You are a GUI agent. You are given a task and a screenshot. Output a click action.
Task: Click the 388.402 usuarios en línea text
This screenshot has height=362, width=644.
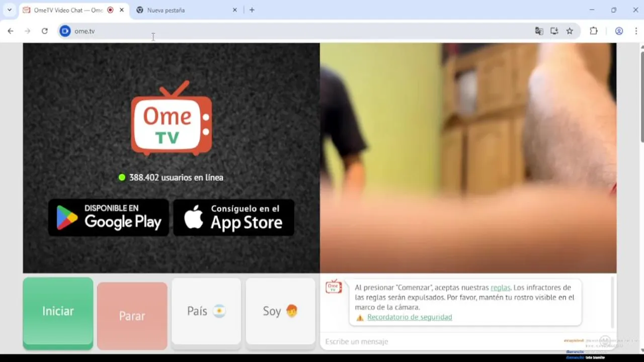point(176,177)
